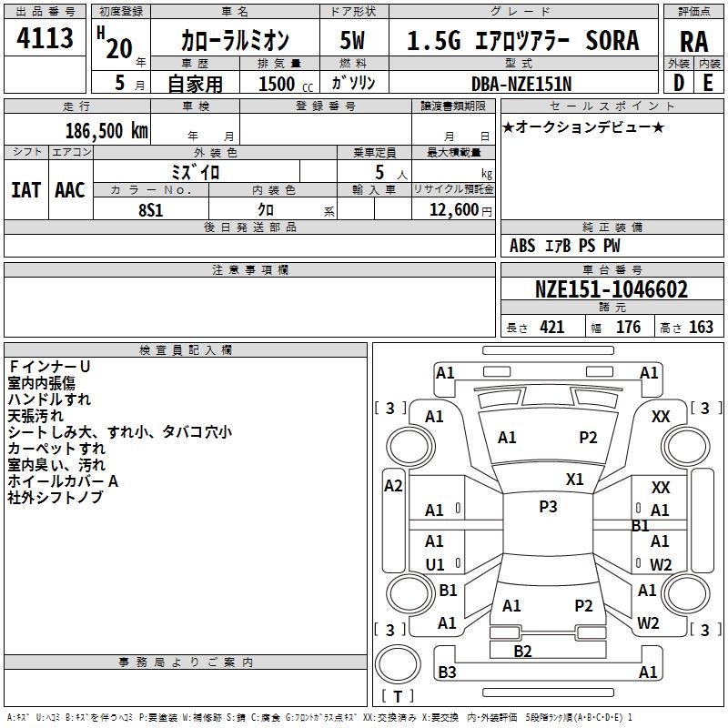Select overall evaluation score RA
This screenshot has width=728, height=728.
[x=693, y=42]
